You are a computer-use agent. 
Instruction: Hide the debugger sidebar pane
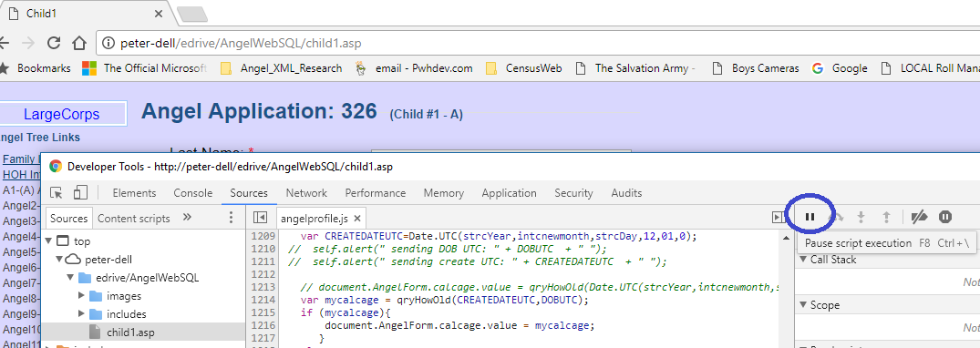779,218
